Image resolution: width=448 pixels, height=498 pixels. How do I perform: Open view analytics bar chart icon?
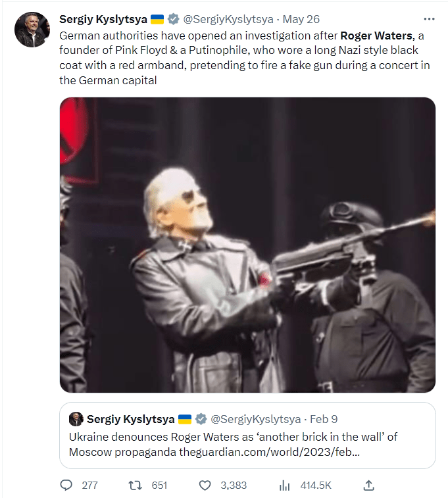tap(284, 486)
